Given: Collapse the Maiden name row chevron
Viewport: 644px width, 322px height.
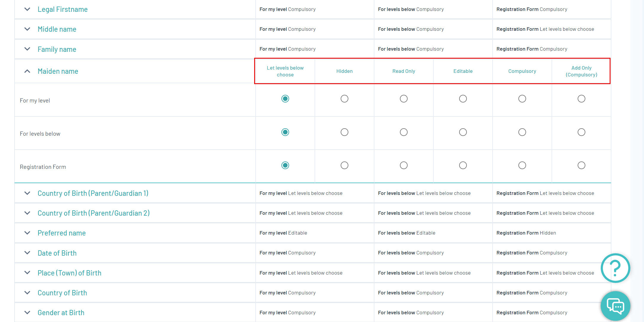Looking at the screenshot, I should coord(27,71).
